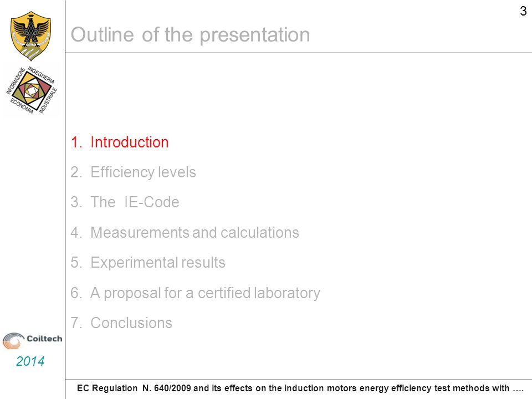Select the highlighted Introduction item
532x399 pixels.
point(129,142)
